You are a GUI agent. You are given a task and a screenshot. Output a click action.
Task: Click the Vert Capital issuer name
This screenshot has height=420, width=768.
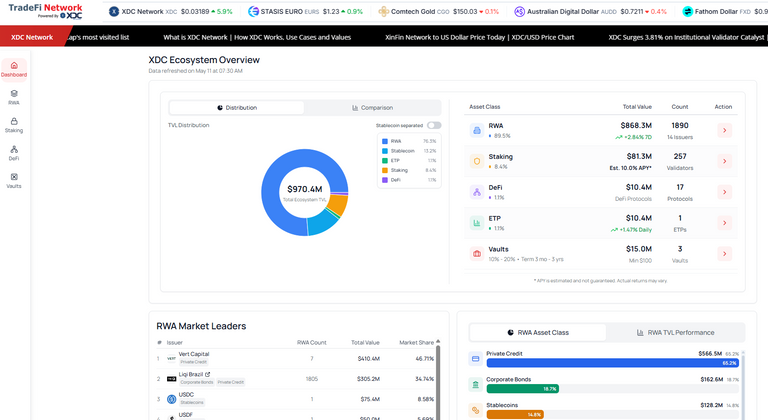[x=194, y=354]
